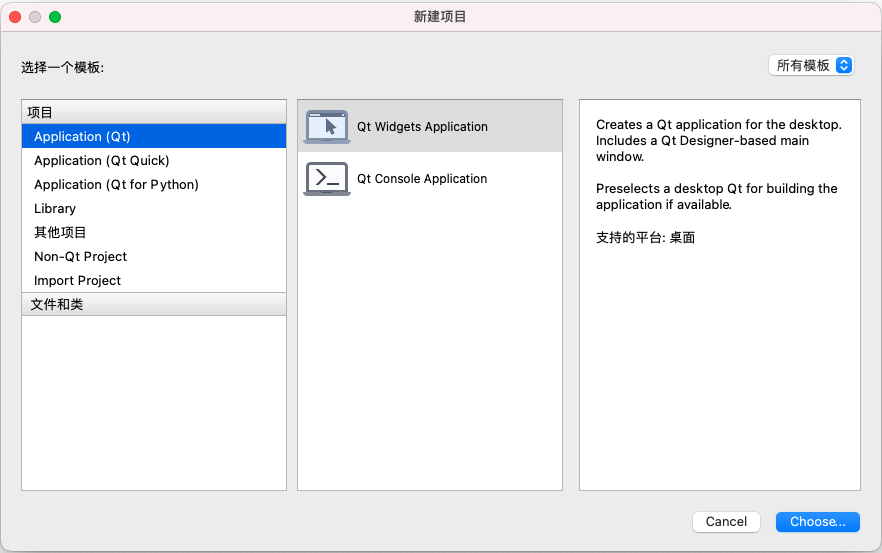Select Qt Console Application template label
Viewport: 882px width, 553px height.
pyautogui.click(x=422, y=179)
